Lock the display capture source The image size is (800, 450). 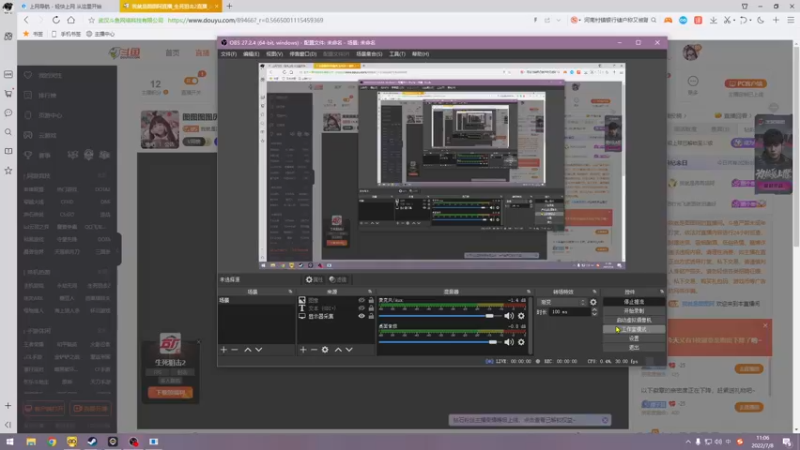pyautogui.click(x=371, y=316)
